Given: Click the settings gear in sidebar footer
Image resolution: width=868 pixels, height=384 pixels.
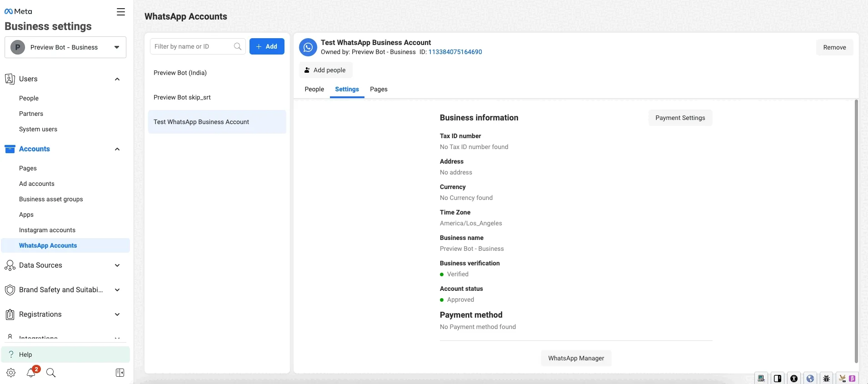Looking at the screenshot, I should point(11,373).
